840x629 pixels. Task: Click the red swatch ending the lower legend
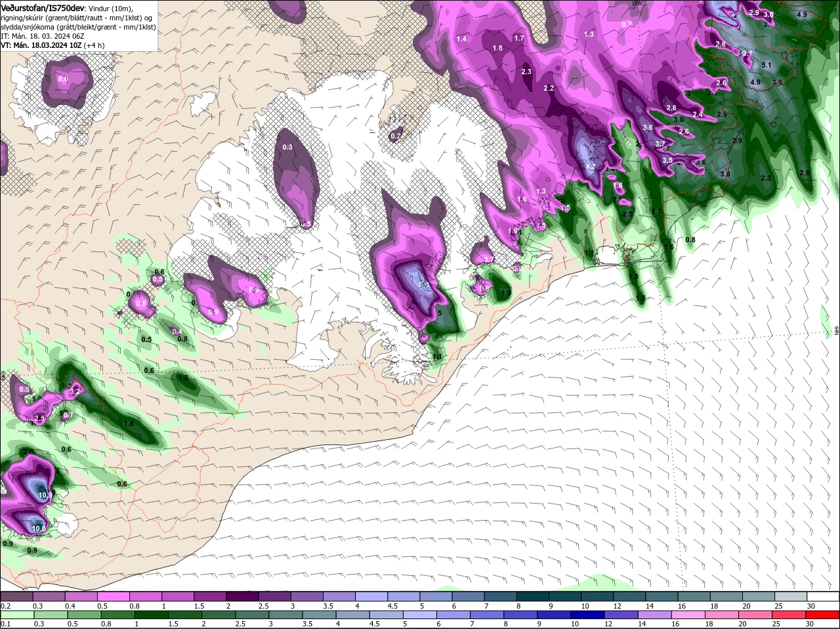(x=822, y=615)
